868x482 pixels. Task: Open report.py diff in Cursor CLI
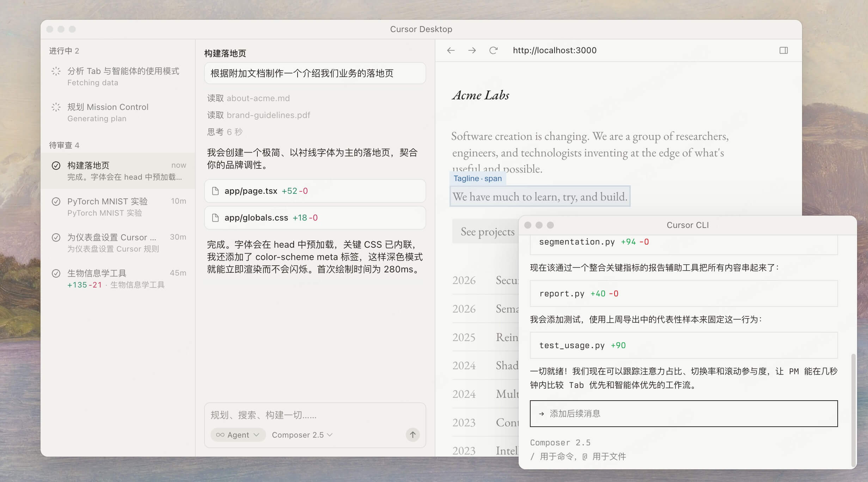point(684,293)
